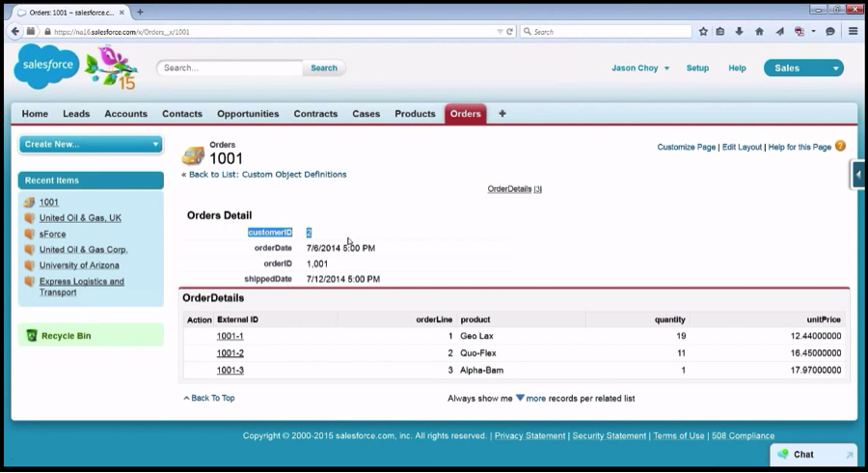868x473 pixels.
Task: Click the Chat bubble icon
Action: pos(783,454)
